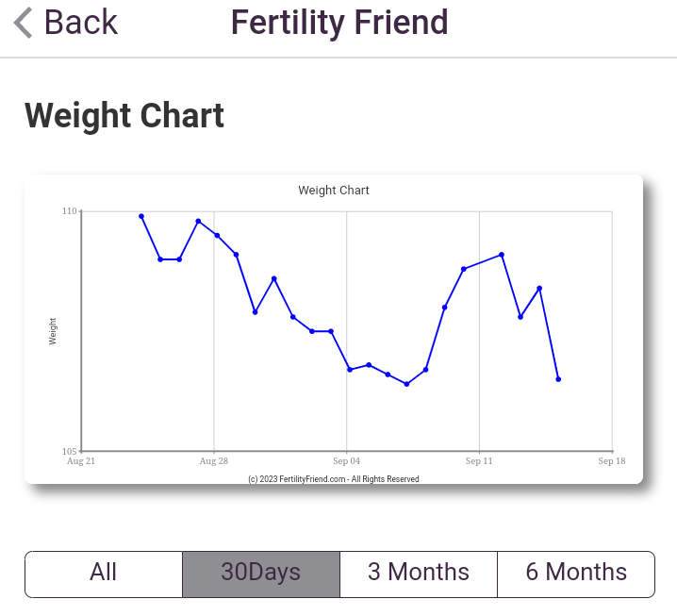Screen dimensions: 677x616
Task: Switch to the 3 Months view
Action: [419, 573]
